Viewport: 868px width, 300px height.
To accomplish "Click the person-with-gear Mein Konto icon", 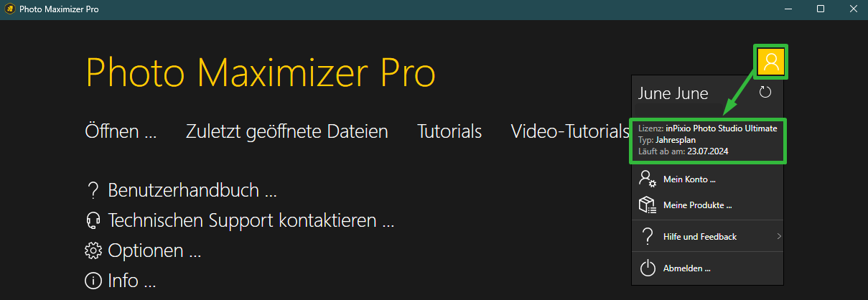I will point(648,179).
